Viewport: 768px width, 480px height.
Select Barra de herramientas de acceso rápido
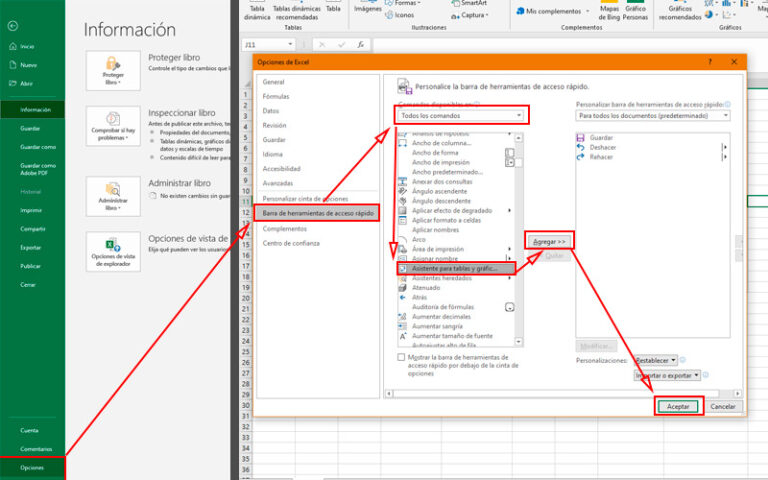[x=317, y=213]
